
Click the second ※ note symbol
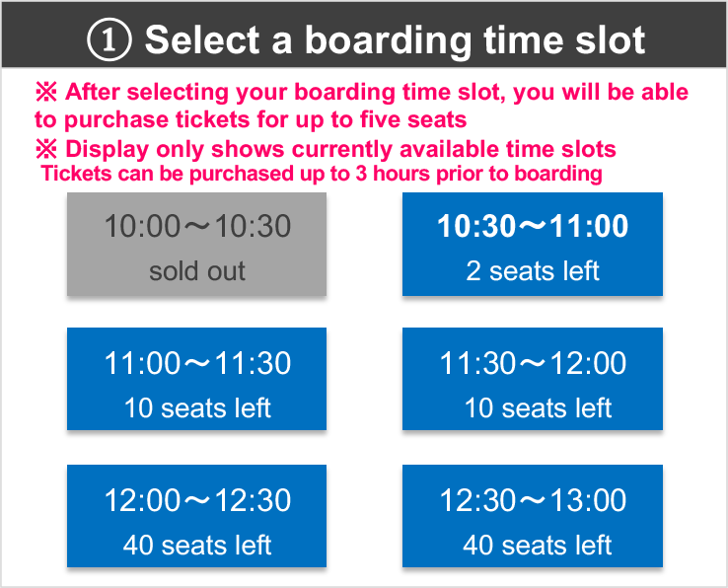[x=47, y=150]
